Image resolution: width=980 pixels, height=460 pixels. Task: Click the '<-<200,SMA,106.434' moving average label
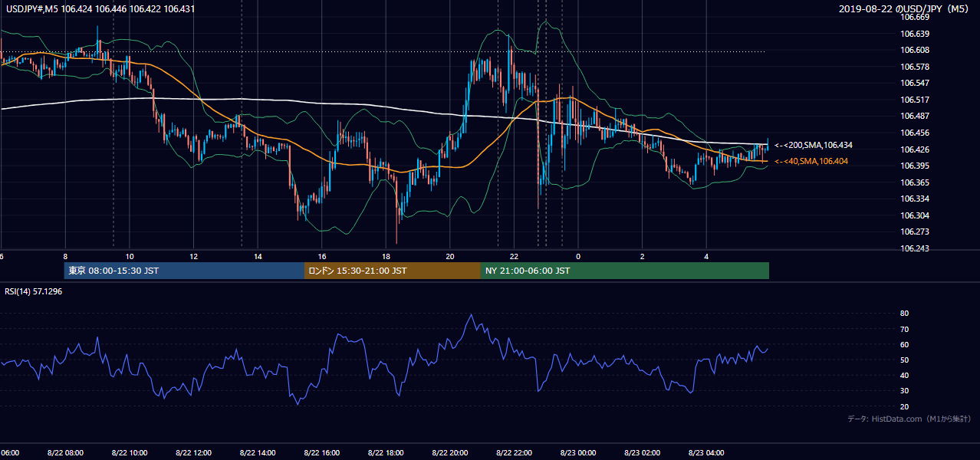click(x=814, y=145)
